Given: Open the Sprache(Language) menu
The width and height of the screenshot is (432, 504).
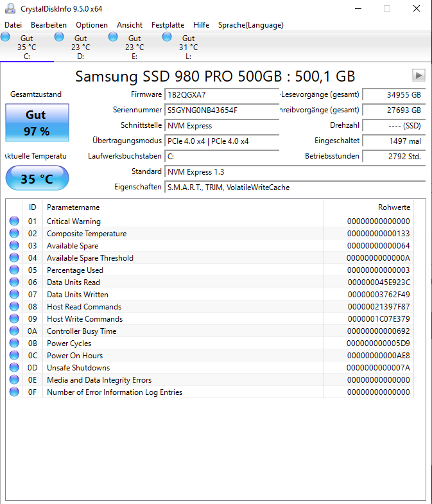Looking at the screenshot, I should coord(251,25).
